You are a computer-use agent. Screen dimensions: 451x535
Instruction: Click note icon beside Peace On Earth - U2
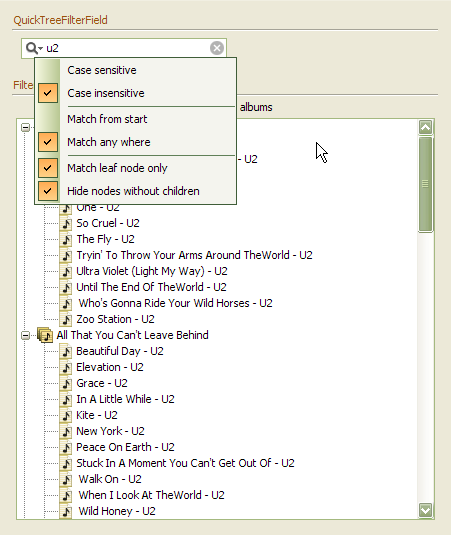coord(66,448)
